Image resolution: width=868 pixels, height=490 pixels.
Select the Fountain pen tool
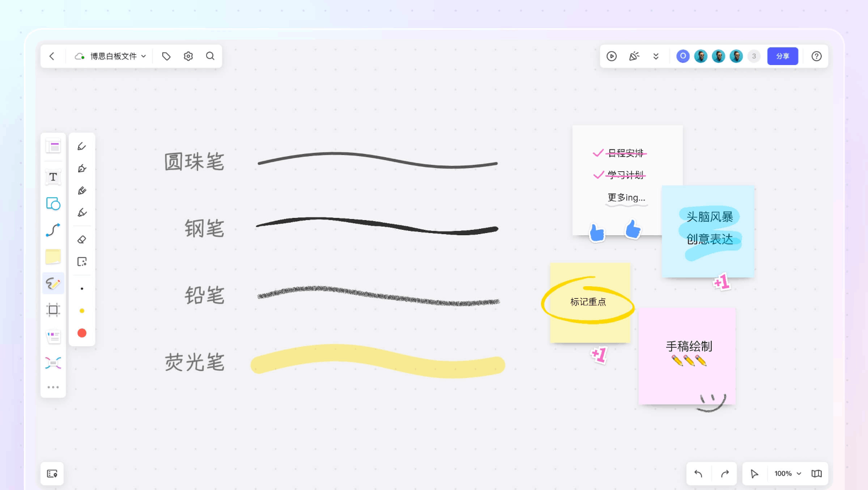pos(82,168)
